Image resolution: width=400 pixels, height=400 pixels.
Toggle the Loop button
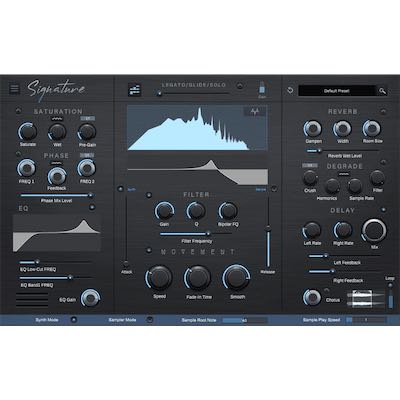click(x=390, y=285)
